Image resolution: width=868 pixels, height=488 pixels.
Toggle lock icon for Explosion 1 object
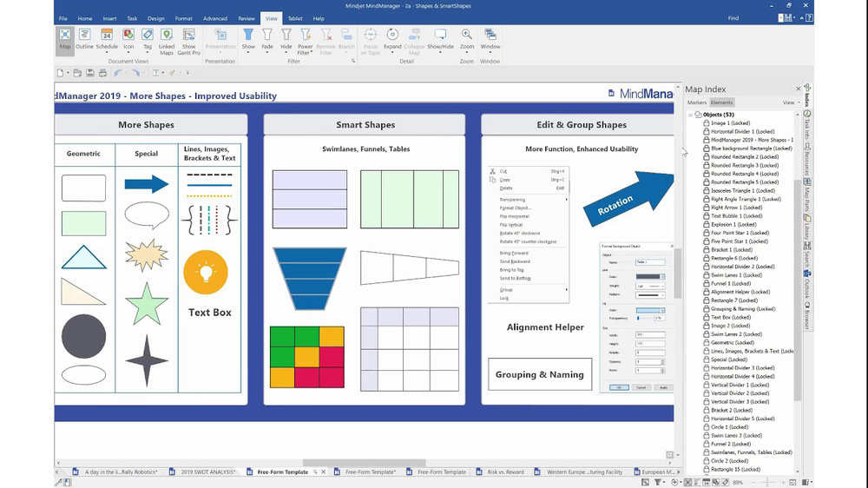tap(707, 224)
